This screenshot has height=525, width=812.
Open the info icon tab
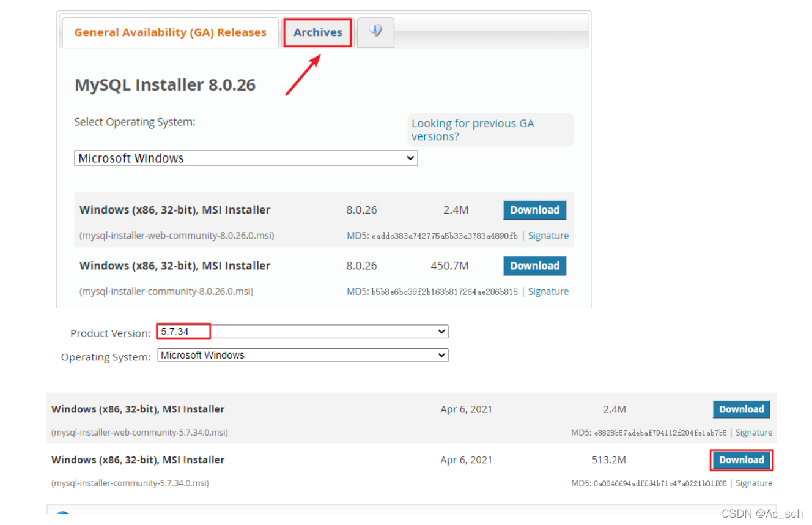coord(375,31)
